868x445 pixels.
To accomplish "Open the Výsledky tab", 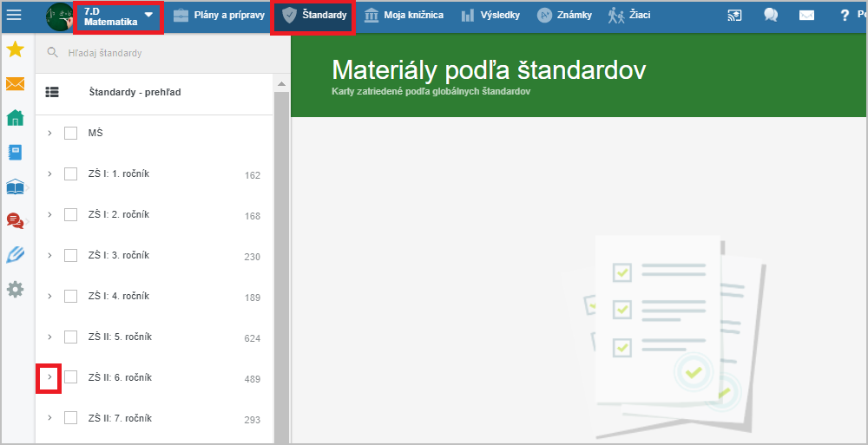I will point(490,16).
